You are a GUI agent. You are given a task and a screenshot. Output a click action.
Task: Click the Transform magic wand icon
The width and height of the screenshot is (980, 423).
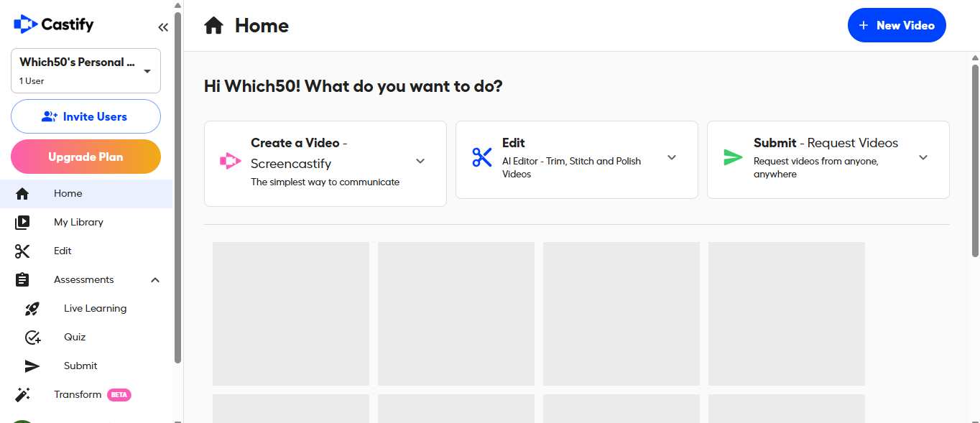[x=22, y=395]
